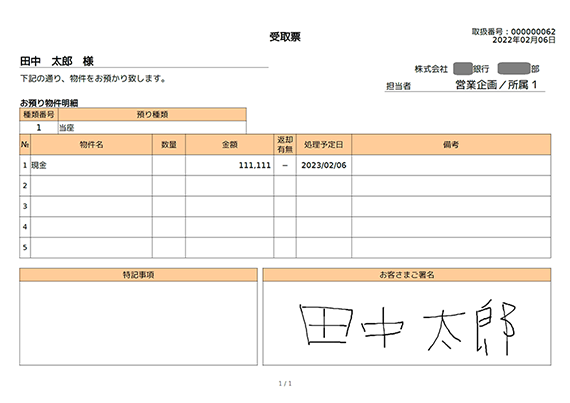Image resolution: width=570 pixels, height=403 pixels.
Task: Click inside the 特記事項 notes box
Action: (x=139, y=323)
